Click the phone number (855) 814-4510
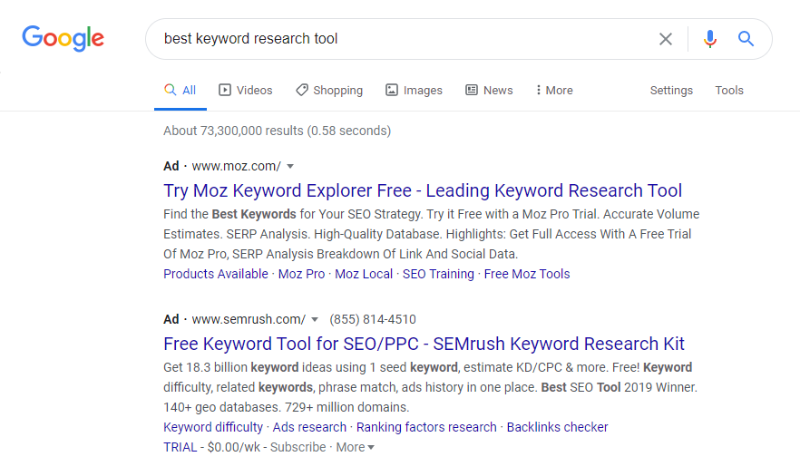The width and height of the screenshot is (800, 476). [372, 319]
